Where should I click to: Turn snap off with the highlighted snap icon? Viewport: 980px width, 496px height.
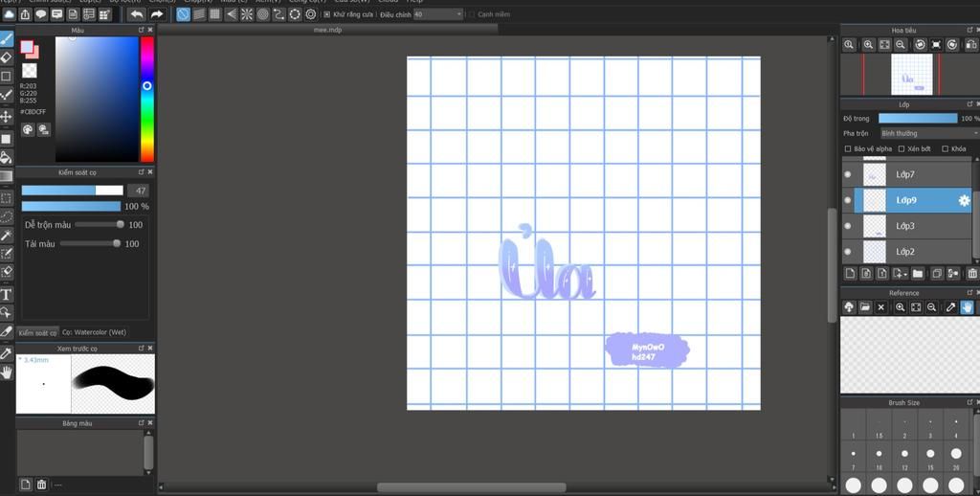point(183,13)
